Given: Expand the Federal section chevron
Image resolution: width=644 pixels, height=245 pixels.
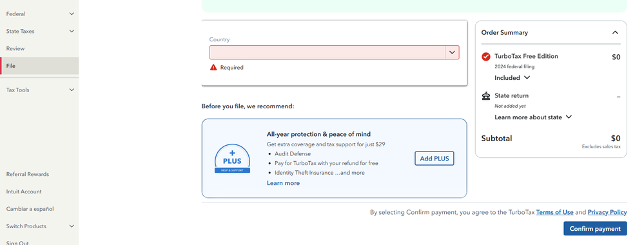Looking at the screenshot, I should click(72, 14).
